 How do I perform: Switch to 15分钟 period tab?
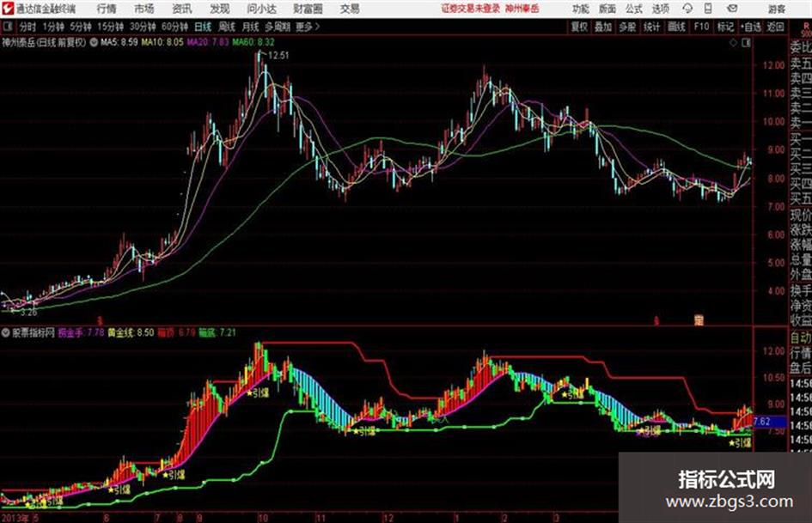coord(110,27)
